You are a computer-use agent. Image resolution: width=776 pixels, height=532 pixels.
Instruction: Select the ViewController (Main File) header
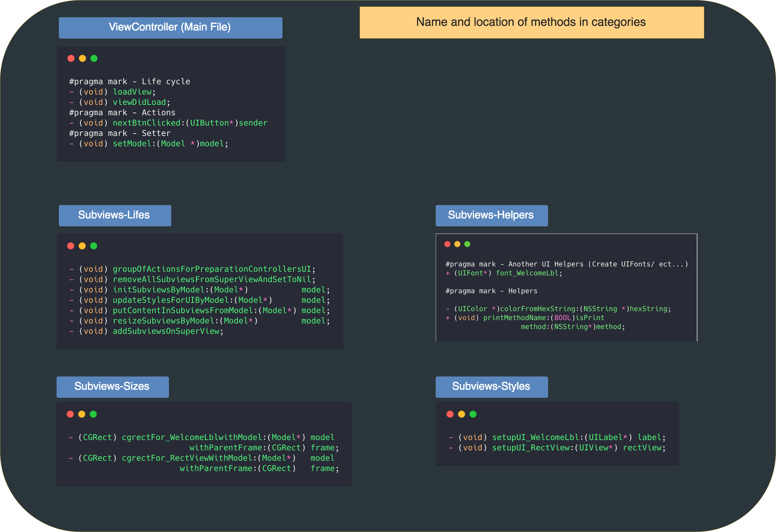click(170, 27)
